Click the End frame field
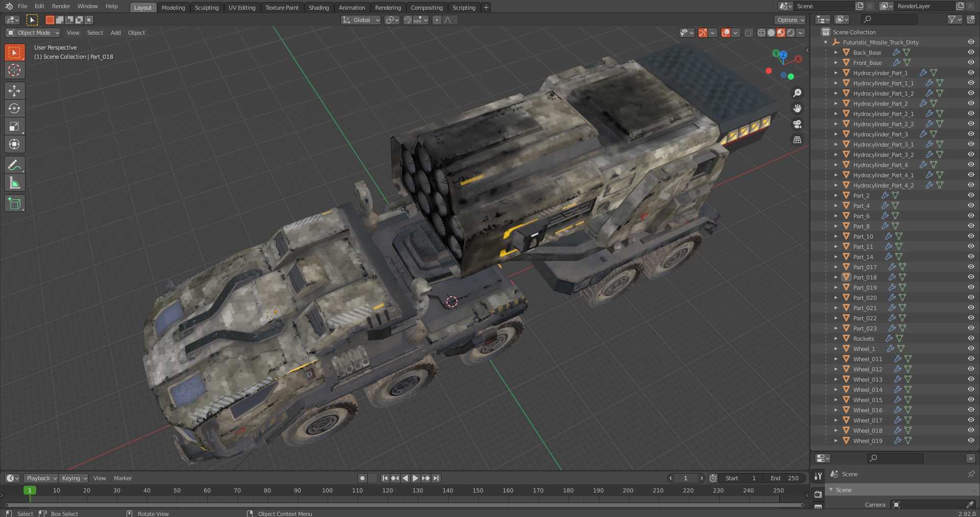This screenshot has width=980, height=517. click(784, 478)
